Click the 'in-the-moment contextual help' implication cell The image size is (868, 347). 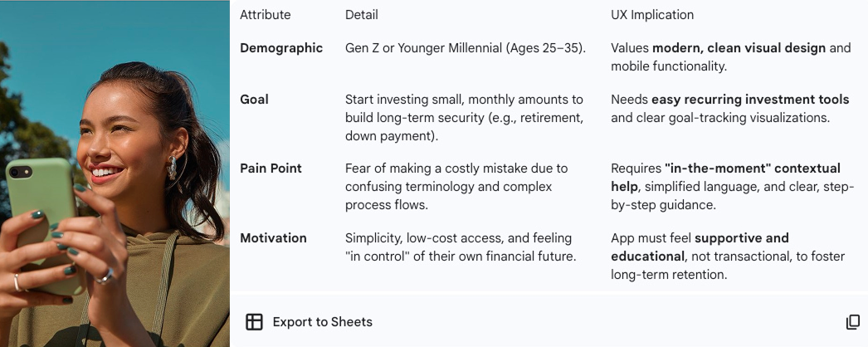[x=732, y=187]
